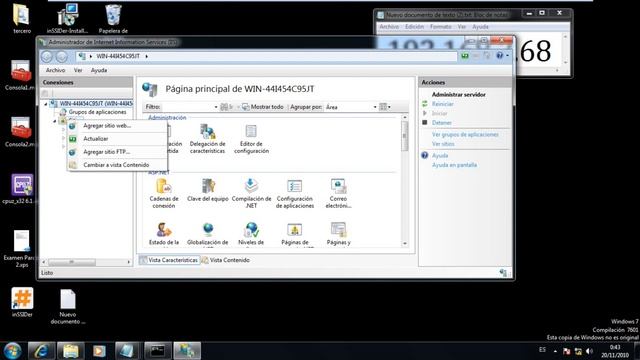Choose Cambiar a vista Contenido

click(x=117, y=165)
